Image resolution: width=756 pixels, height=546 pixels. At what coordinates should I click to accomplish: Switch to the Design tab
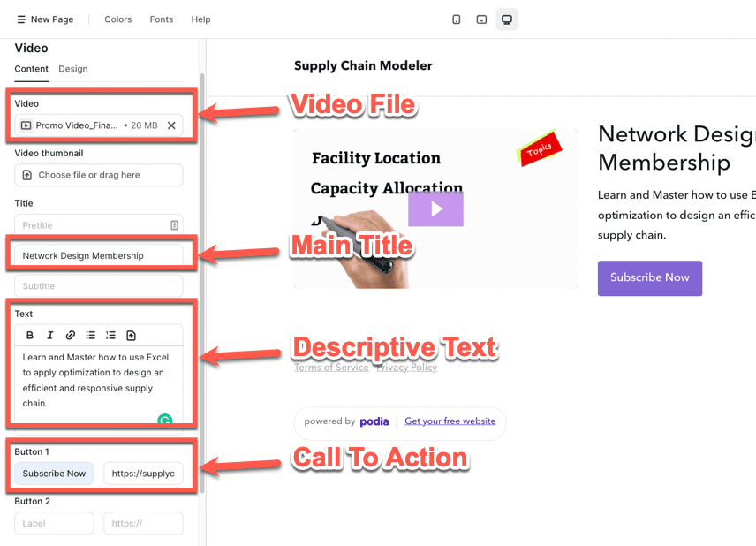click(73, 69)
